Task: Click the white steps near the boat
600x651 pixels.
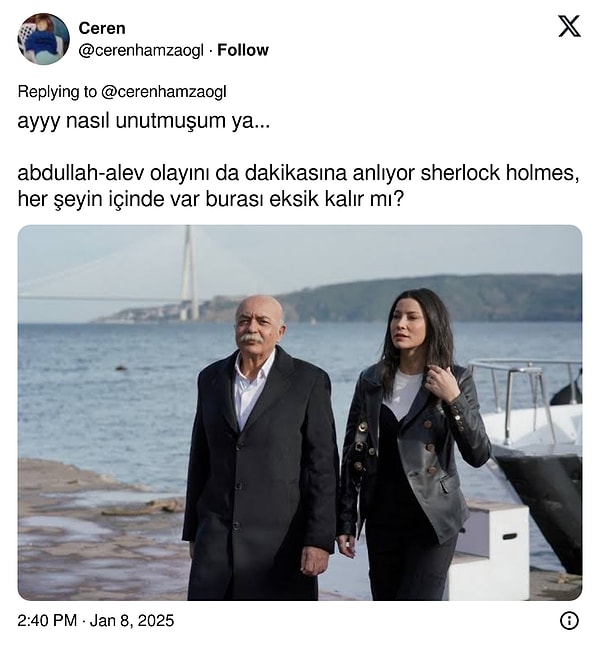Action: pyautogui.click(x=490, y=550)
